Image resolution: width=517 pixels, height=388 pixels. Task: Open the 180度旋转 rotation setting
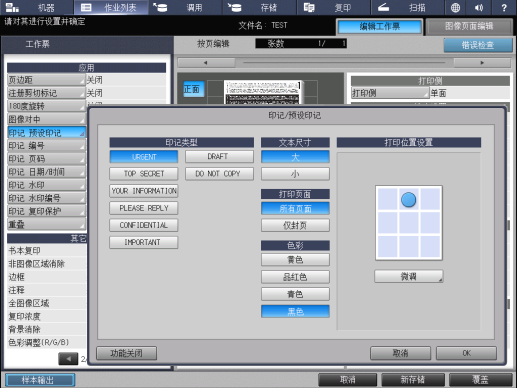pos(46,106)
